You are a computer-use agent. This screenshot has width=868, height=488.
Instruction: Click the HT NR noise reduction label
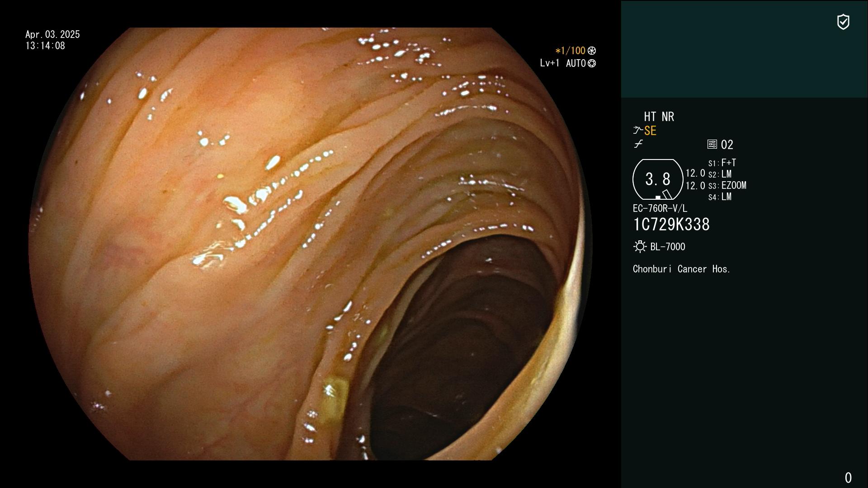point(659,117)
